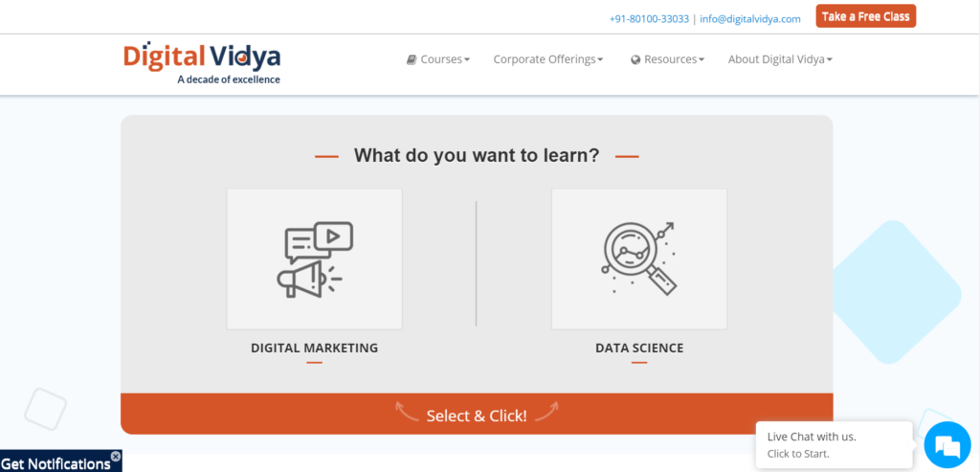980x472 pixels.
Task: Expand the Corporate Offerings dropdown
Action: tap(548, 59)
